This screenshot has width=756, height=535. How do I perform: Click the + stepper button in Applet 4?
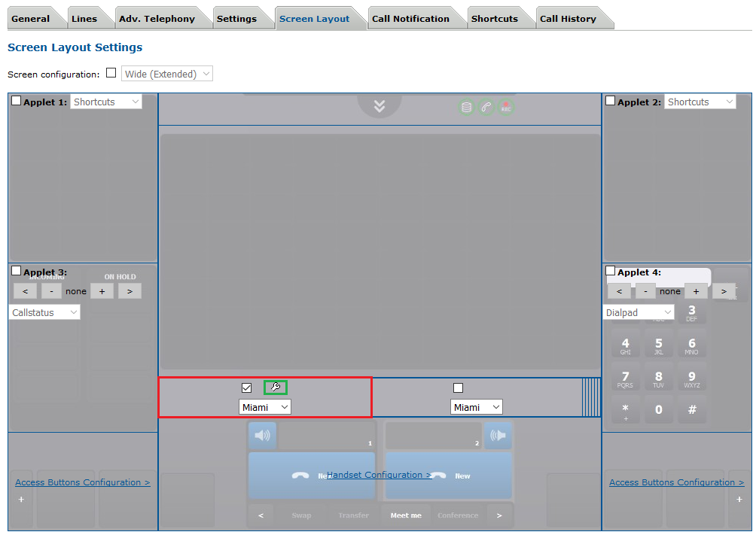point(697,291)
